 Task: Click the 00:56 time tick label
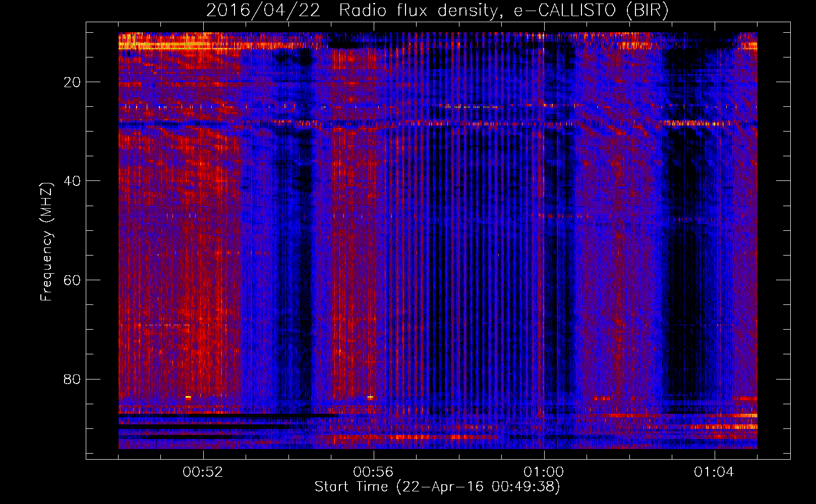[x=373, y=472]
